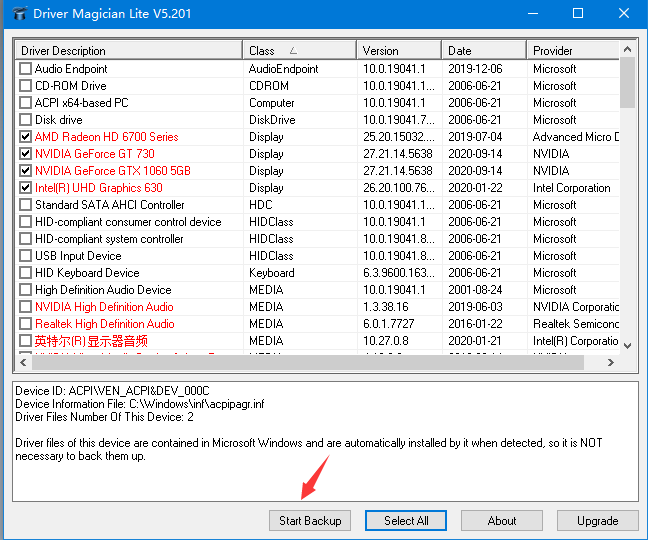Viewport: 648px width, 540px height.
Task: Click the date 2001-08-24 cell
Action: click(x=475, y=290)
